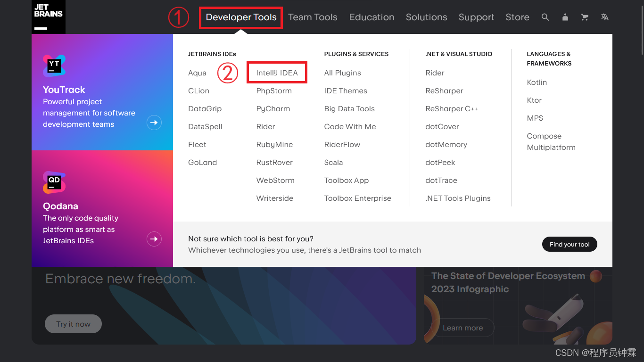
Task: Open the dotTrace link
Action: 441,181
